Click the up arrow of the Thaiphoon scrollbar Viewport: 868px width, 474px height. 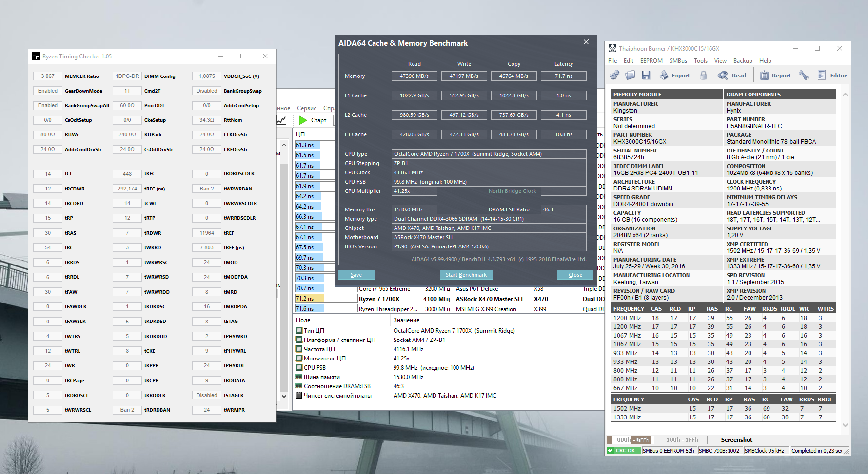point(845,95)
